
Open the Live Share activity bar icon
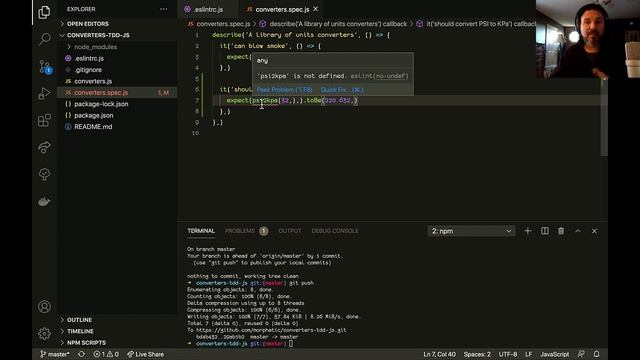coord(44,147)
